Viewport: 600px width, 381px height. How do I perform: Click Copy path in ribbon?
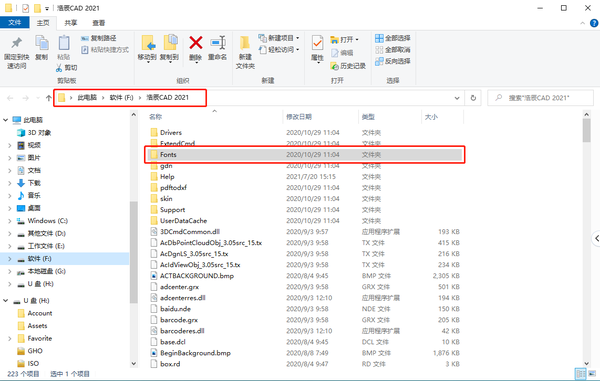99,38
